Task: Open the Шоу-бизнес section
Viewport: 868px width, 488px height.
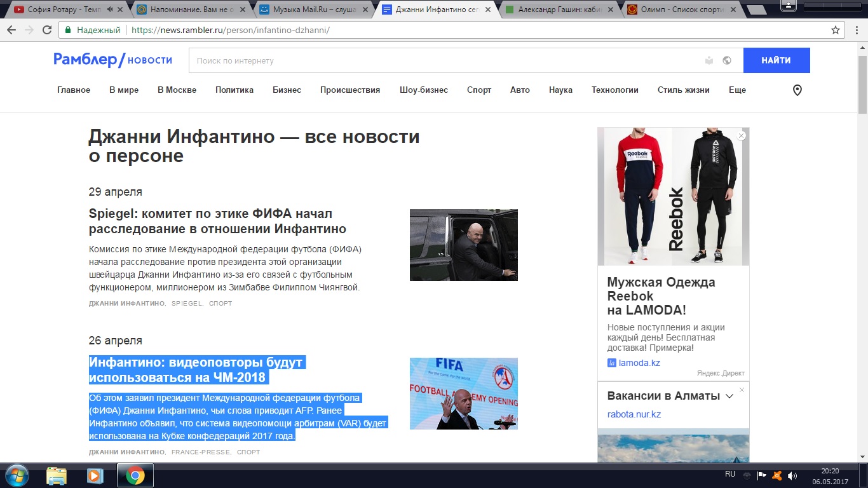Action: pyautogui.click(x=424, y=90)
